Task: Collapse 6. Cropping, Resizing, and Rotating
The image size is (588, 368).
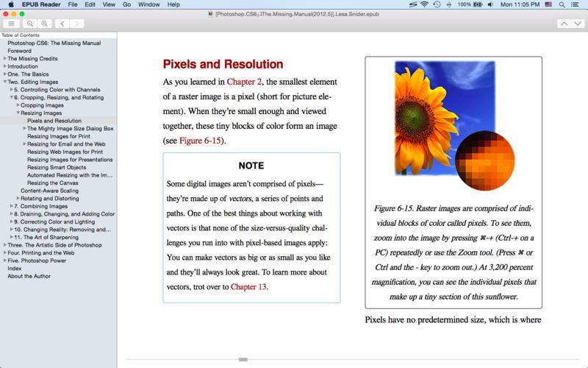Action: click(11, 97)
